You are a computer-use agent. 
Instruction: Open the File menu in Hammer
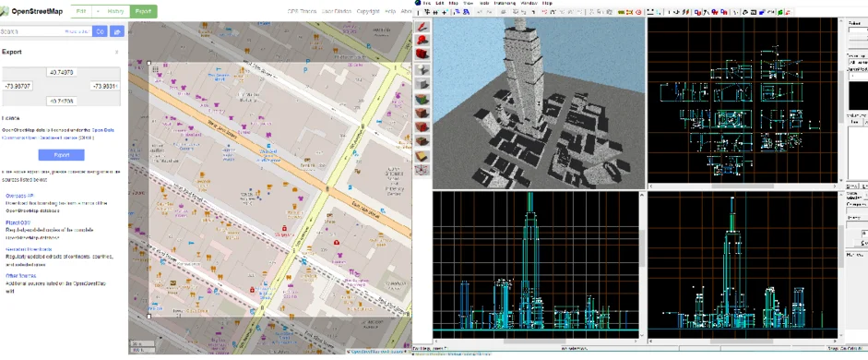[x=428, y=3]
